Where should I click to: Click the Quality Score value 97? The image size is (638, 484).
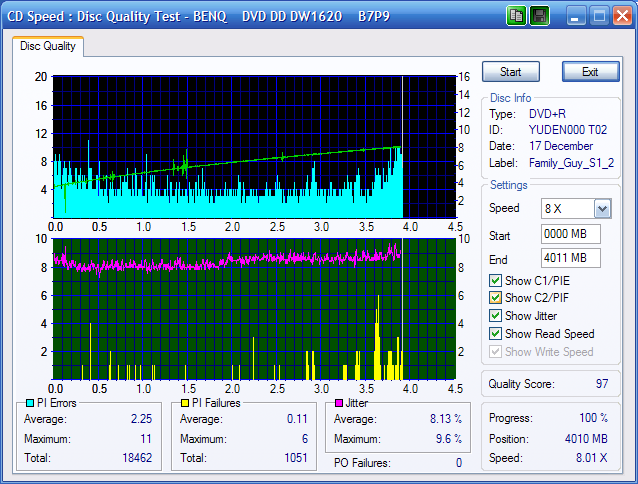pyautogui.click(x=602, y=384)
